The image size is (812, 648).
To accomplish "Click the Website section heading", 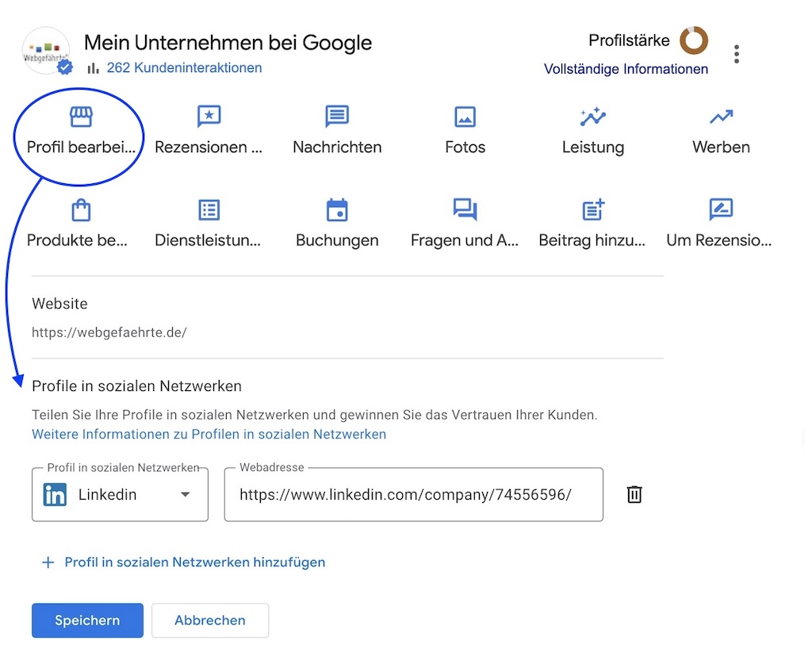I will (x=59, y=304).
